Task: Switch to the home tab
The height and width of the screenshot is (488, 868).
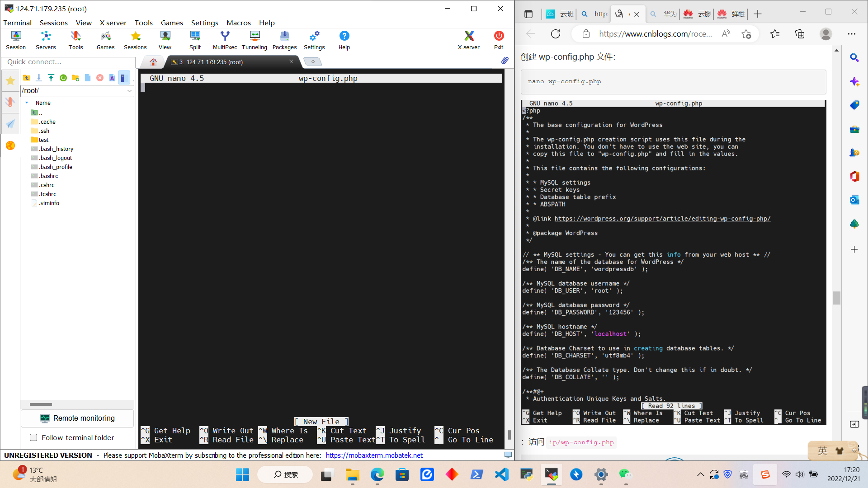Action: [x=153, y=62]
